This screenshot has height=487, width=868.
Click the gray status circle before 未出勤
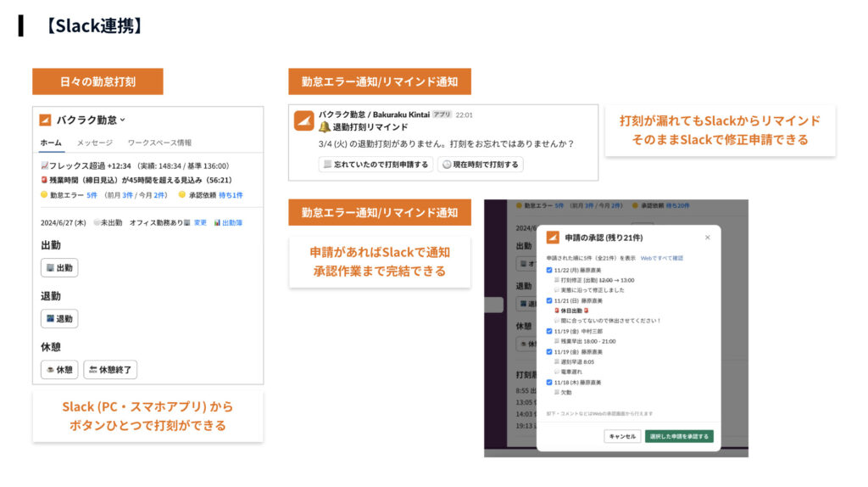click(97, 222)
